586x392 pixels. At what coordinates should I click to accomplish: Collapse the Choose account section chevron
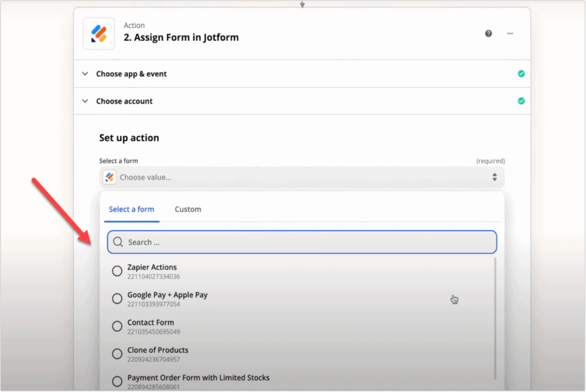pyautogui.click(x=85, y=101)
